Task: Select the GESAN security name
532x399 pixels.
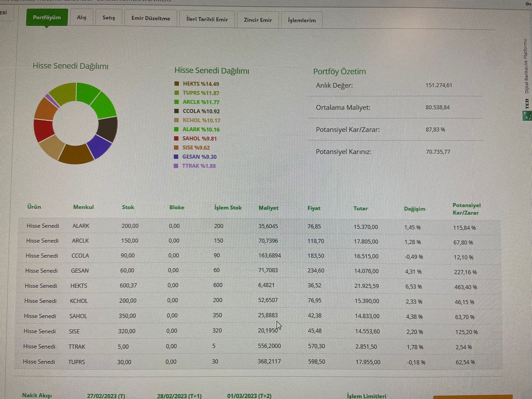Action: point(80,270)
